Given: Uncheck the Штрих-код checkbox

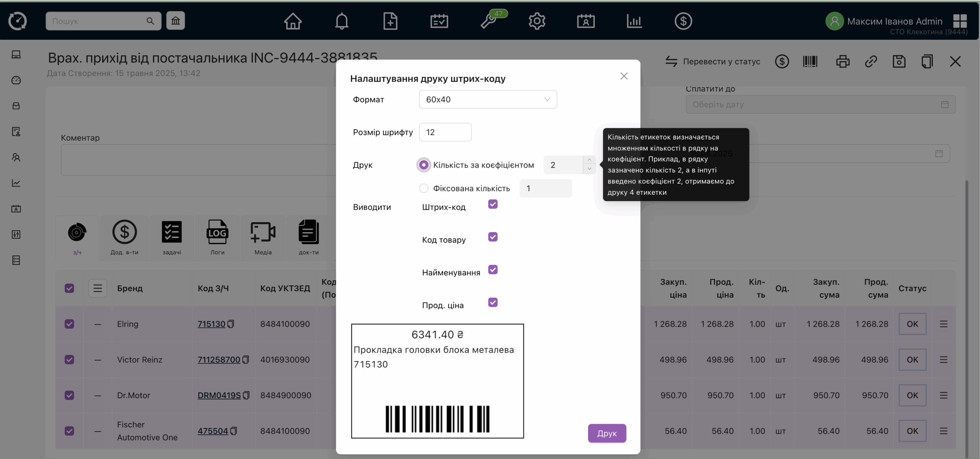Looking at the screenshot, I should pos(493,204).
